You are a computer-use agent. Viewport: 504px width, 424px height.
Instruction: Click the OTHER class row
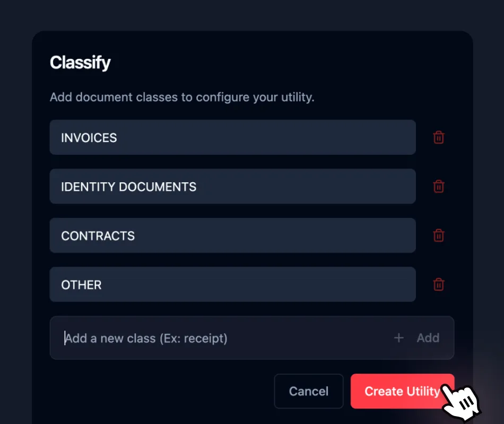tap(232, 285)
